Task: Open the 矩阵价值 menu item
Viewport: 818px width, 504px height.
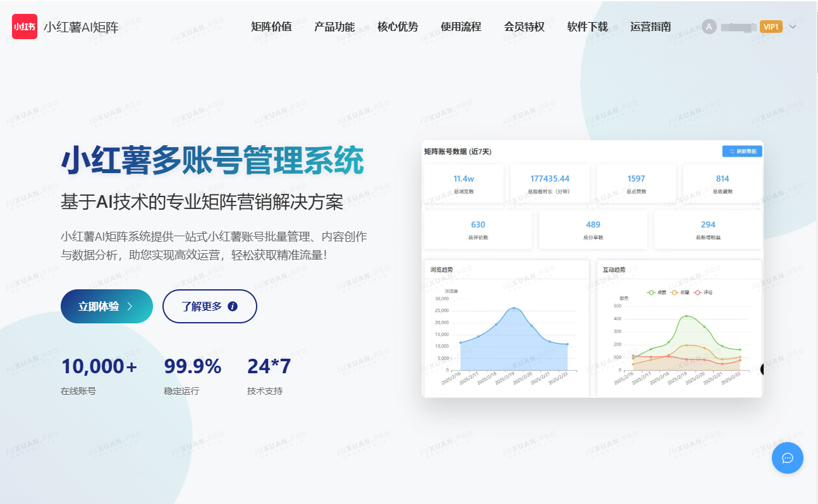Action: [x=271, y=27]
